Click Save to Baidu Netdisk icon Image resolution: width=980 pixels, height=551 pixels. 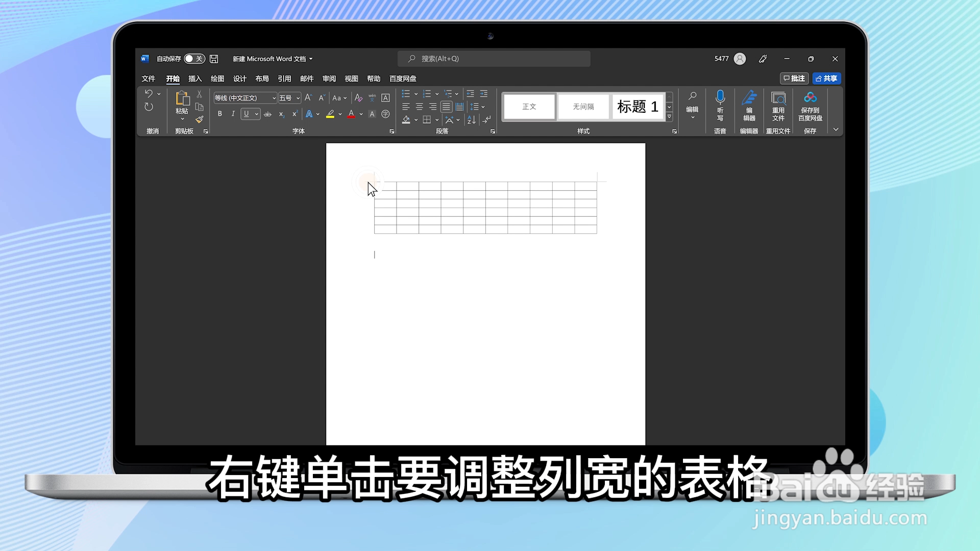point(810,98)
